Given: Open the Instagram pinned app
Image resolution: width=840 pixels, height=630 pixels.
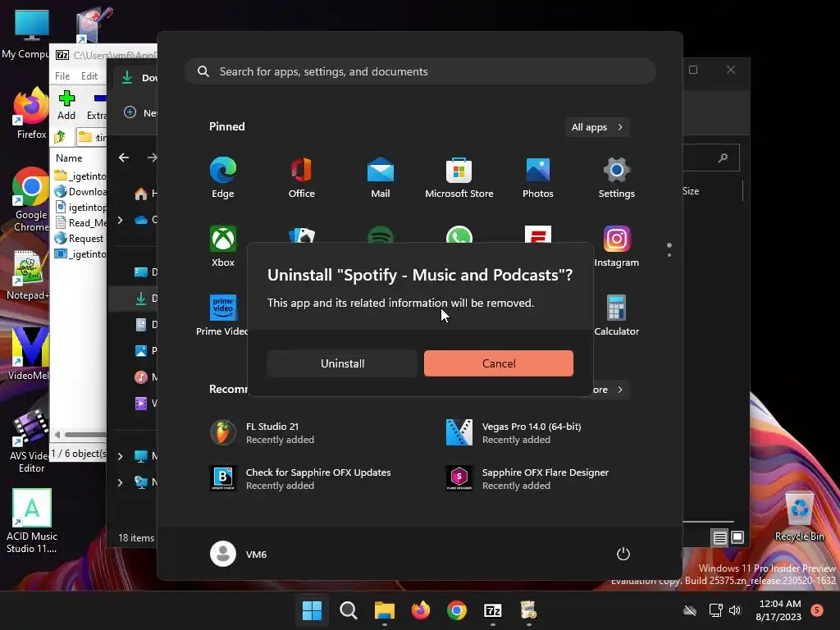Looking at the screenshot, I should click(617, 246).
